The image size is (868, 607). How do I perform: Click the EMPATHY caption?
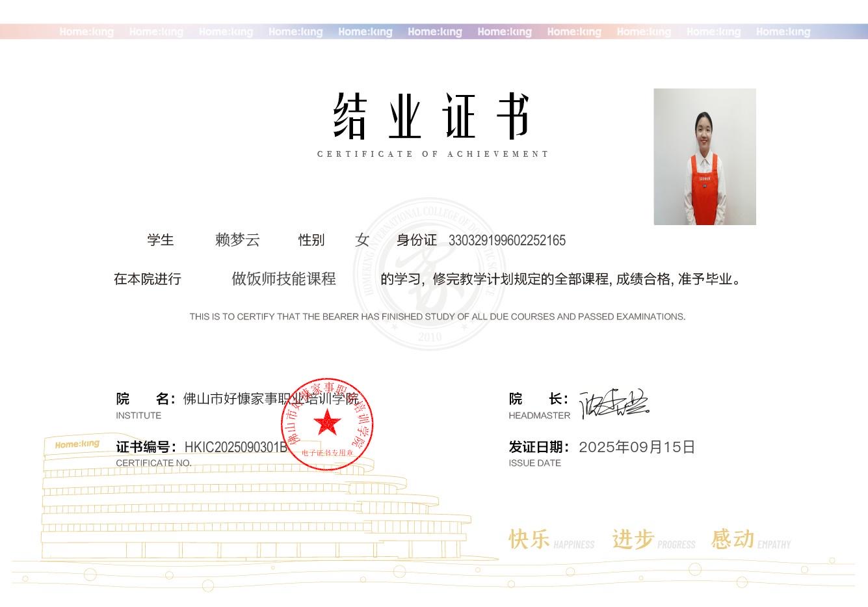(774, 545)
